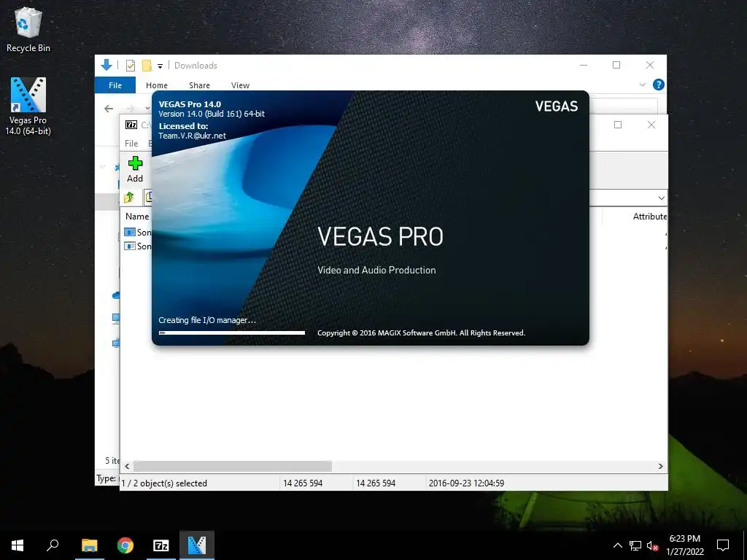This screenshot has height=560, width=747.
Task: Maximize the Downloads Explorer window
Action: coord(616,65)
